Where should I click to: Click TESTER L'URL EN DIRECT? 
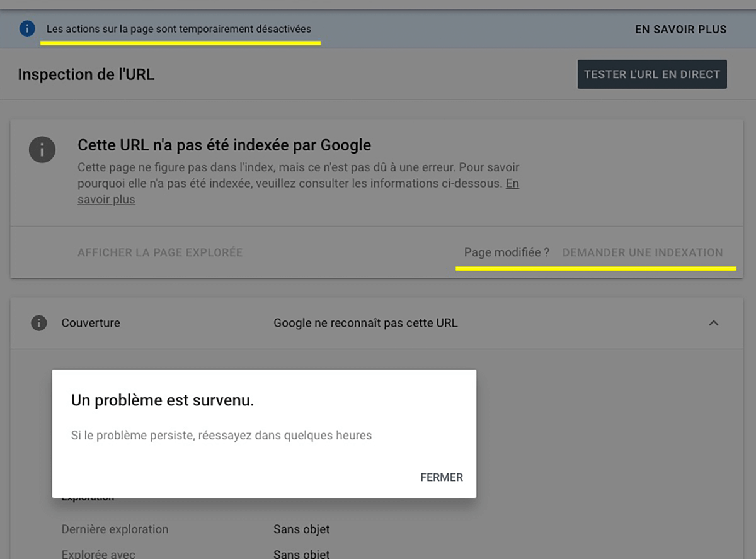(x=651, y=74)
